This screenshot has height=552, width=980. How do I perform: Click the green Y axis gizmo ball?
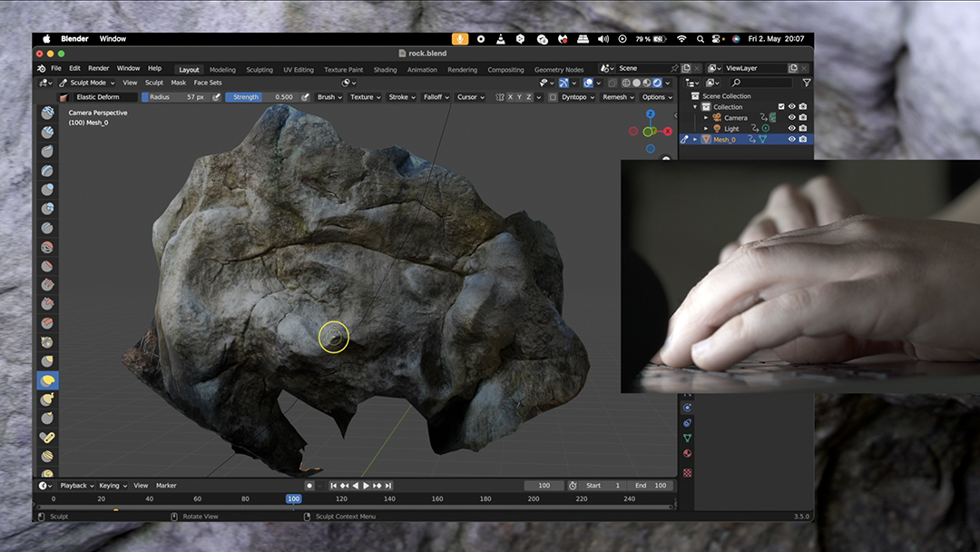[x=648, y=132]
